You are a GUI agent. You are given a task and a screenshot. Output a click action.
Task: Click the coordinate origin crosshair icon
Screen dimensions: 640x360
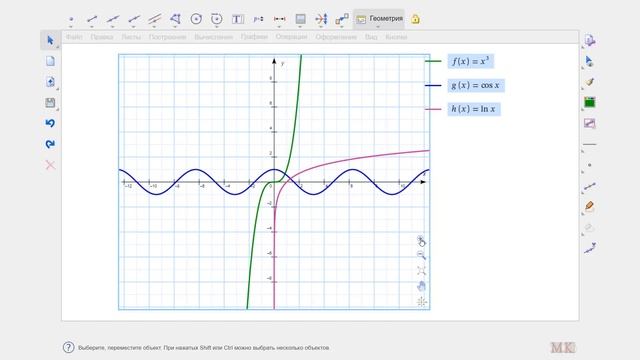(422, 302)
